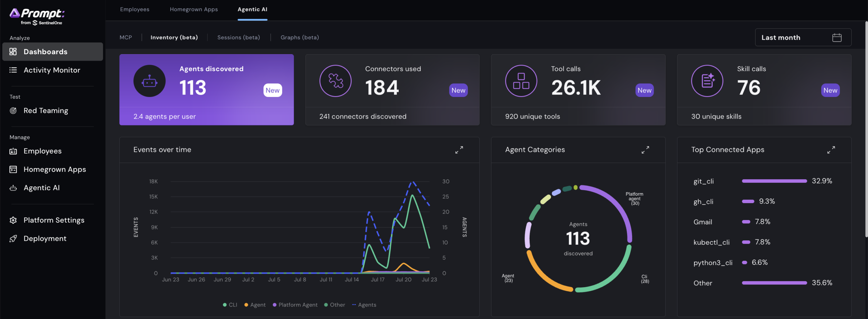Click the Agents discovered robot icon
Image resolution: width=868 pixels, height=319 pixels.
tap(150, 81)
